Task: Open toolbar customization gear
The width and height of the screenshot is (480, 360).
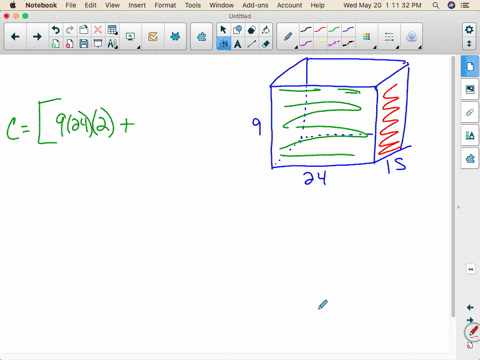Action: coord(469,30)
